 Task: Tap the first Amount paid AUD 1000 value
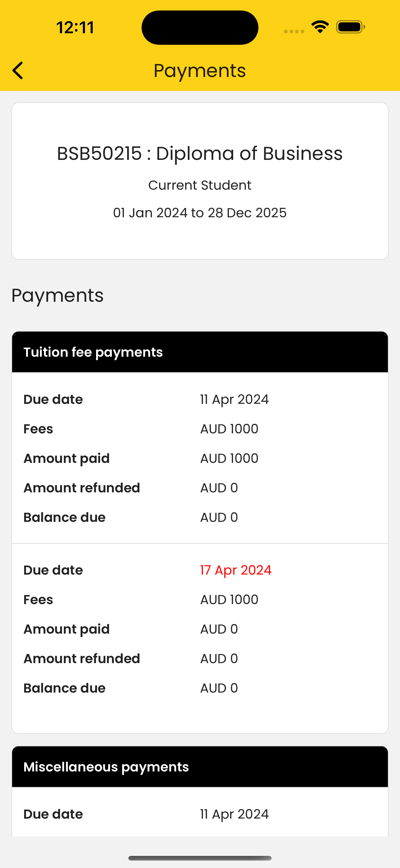(229, 458)
